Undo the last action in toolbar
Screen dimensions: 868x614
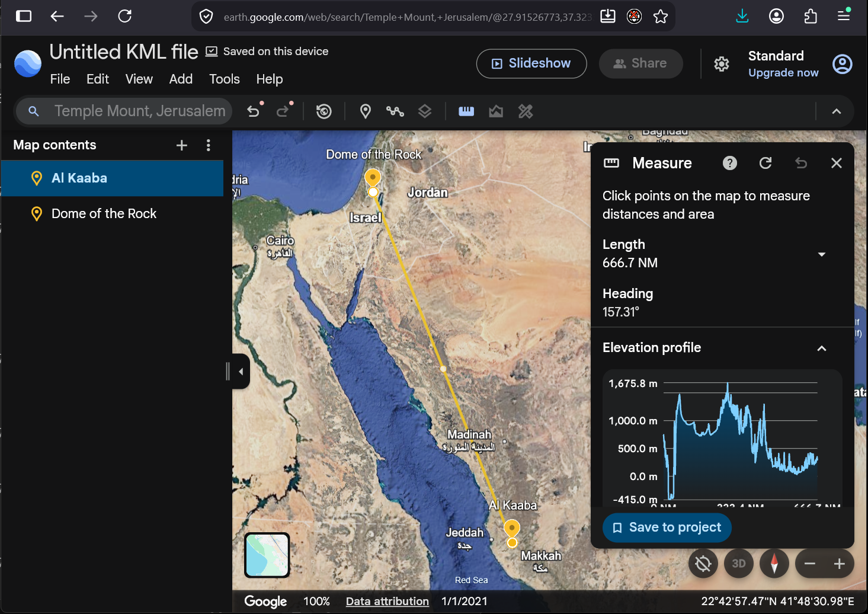tap(254, 111)
